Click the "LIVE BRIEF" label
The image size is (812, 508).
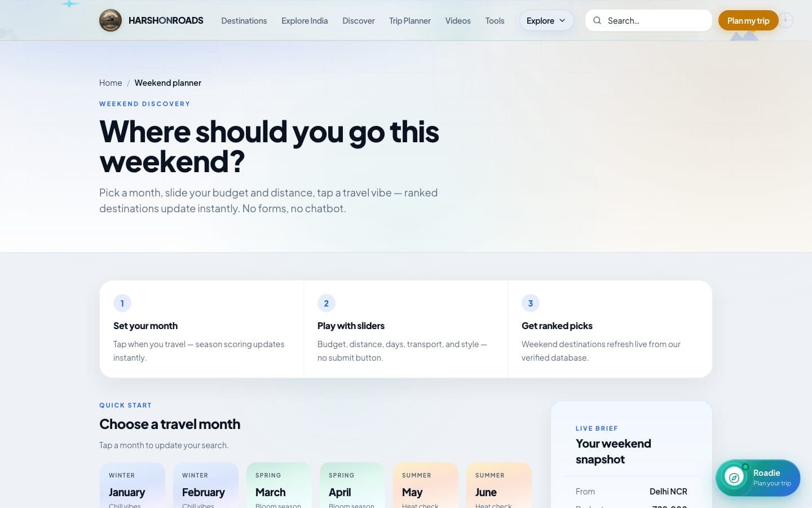click(597, 428)
